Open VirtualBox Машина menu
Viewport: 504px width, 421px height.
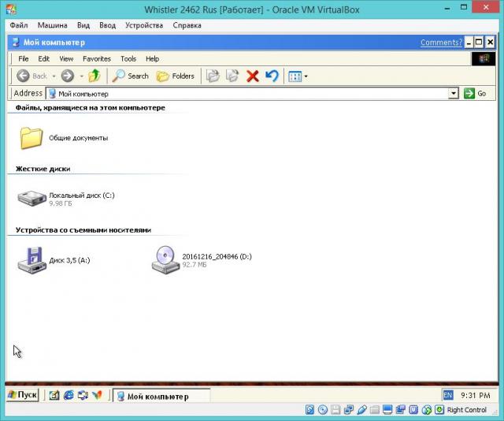click(x=53, y=25)
